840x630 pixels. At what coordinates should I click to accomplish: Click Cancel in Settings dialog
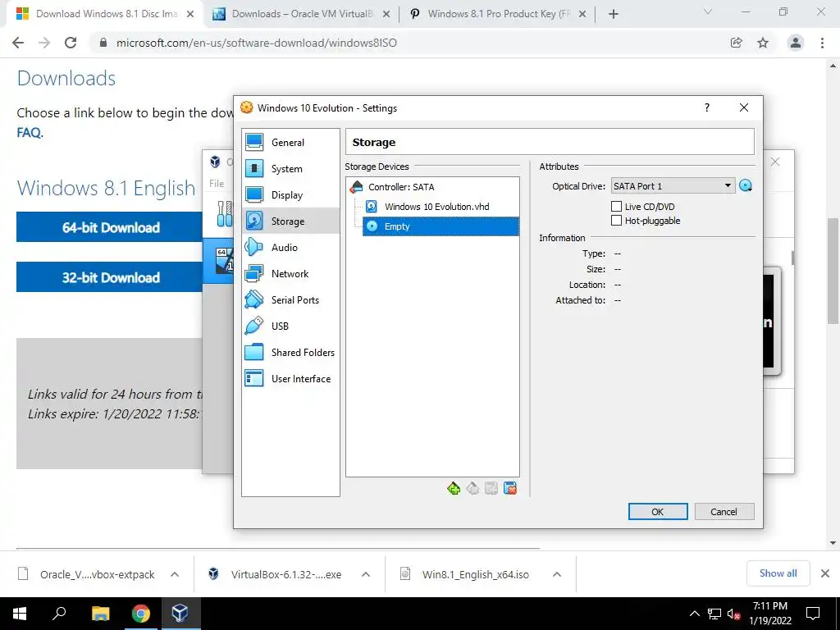[x=724, y=512]
